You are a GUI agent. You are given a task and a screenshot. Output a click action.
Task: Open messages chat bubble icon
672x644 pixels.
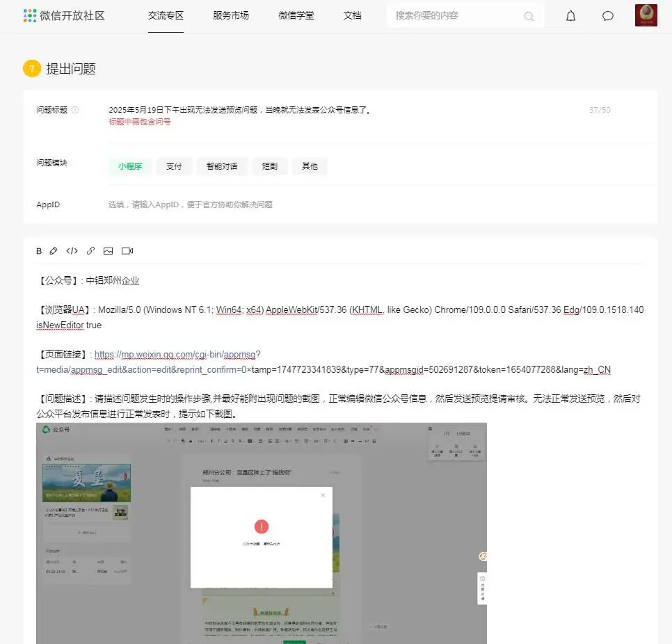pyautogui.click(x=608, y=16)
